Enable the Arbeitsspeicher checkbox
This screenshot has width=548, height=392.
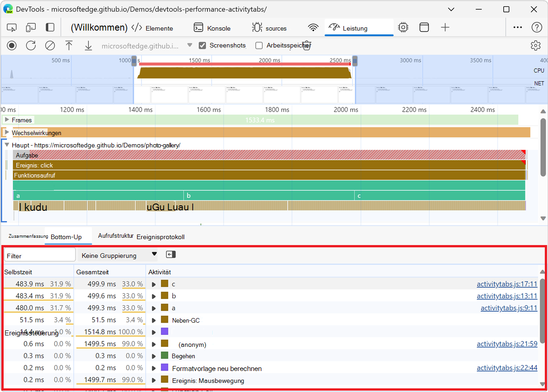click(x=259, y=45)
